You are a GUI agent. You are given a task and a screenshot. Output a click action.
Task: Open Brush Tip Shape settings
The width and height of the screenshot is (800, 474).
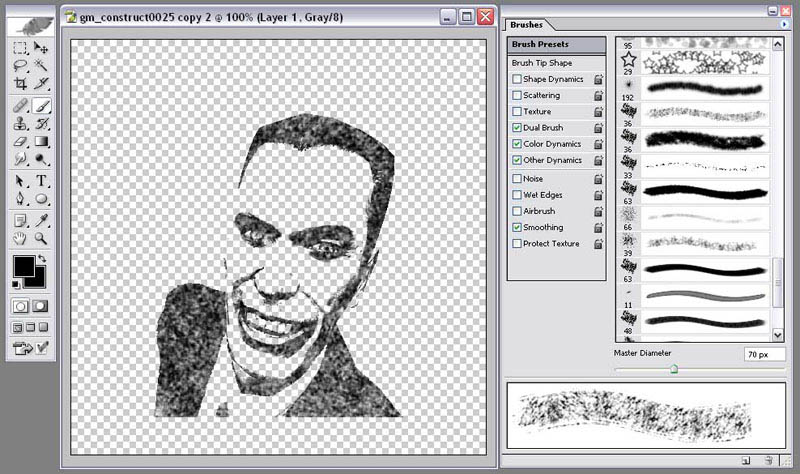(549, 63)
